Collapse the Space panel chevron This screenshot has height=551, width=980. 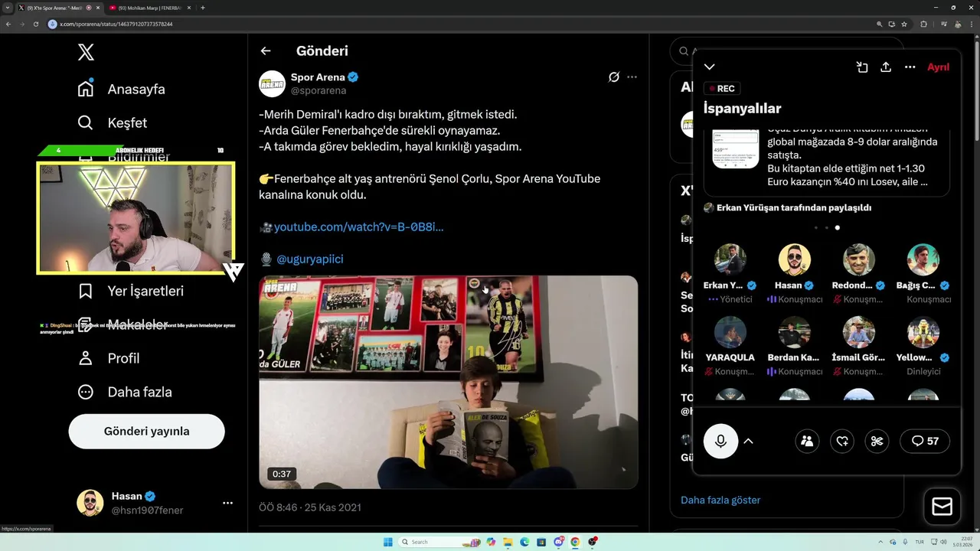[x=710, y=67]
